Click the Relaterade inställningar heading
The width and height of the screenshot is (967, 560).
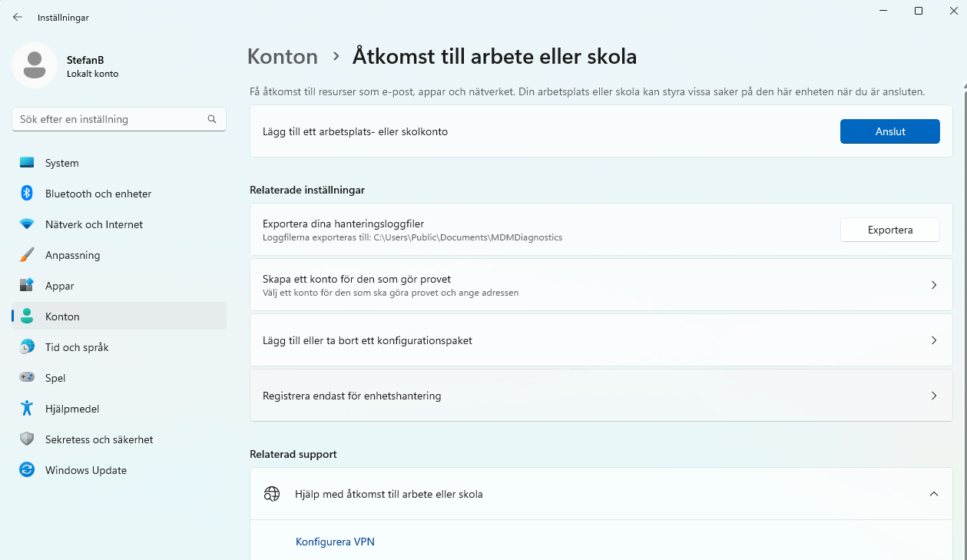pyautogui.click(x=307, y=190)
